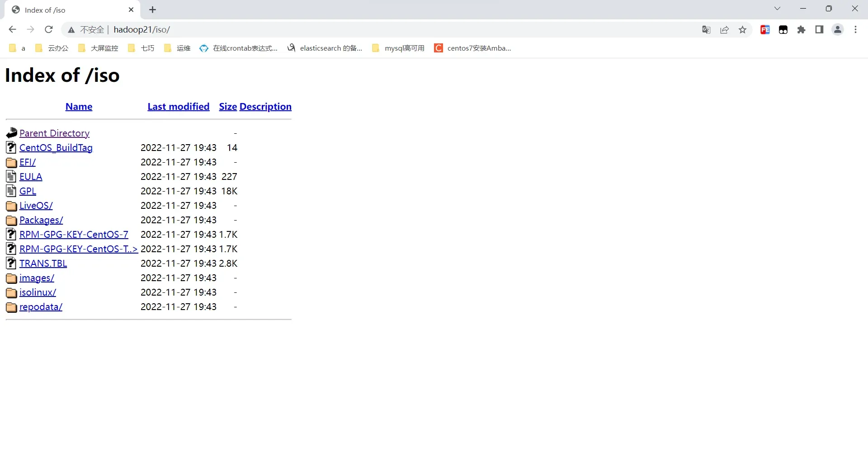Click the not-secure warning icon
This screenshot has width=868, height=461.
71,30
